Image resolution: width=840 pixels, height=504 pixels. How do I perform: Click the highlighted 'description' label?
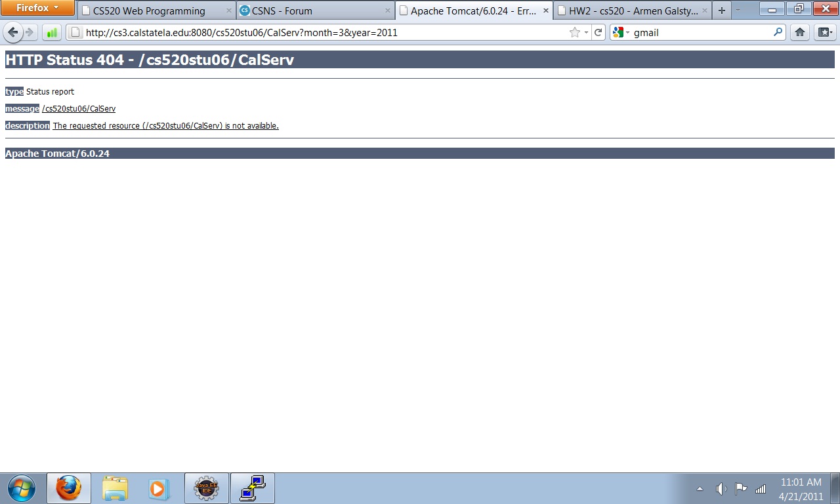point(28,126)
